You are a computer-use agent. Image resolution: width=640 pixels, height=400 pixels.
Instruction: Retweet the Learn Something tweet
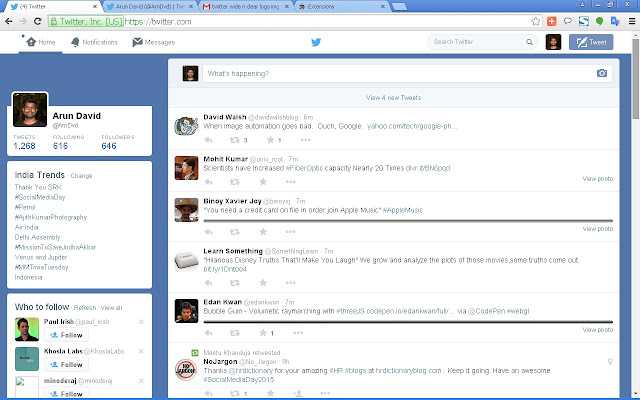tap(234, 283)
